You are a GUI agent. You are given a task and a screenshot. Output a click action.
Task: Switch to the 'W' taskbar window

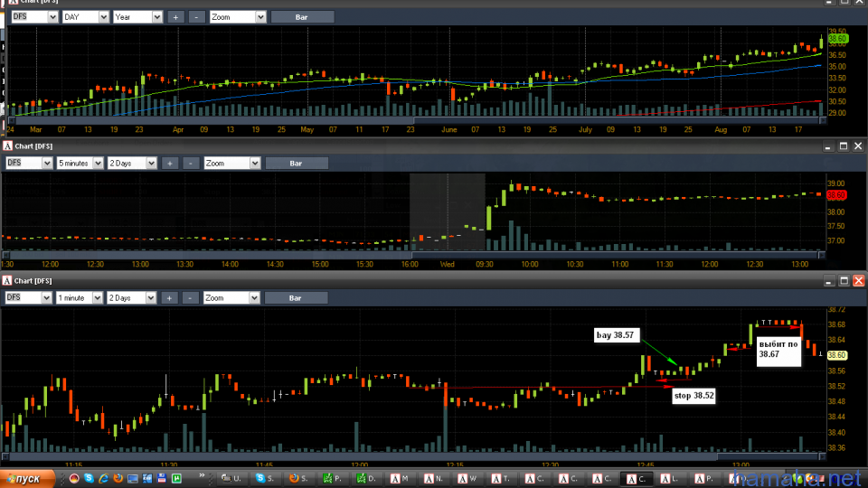pos(467,479)
